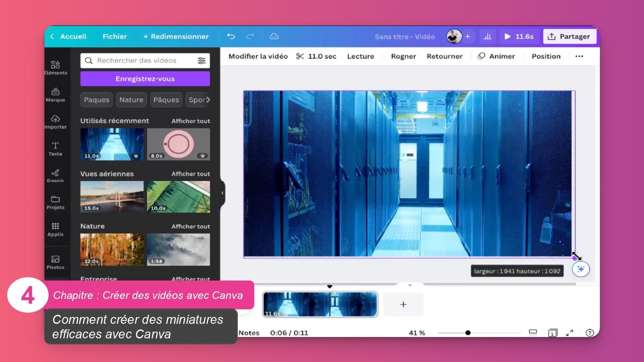
Task: Select the 12.0s autumn forest video
Action: [x=112, y=250]
